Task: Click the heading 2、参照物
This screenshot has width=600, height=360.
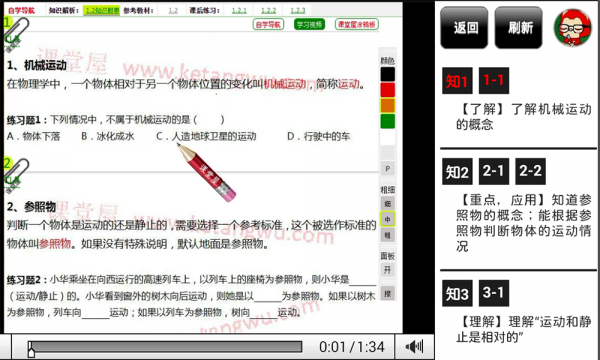Action: pos(31,207)
